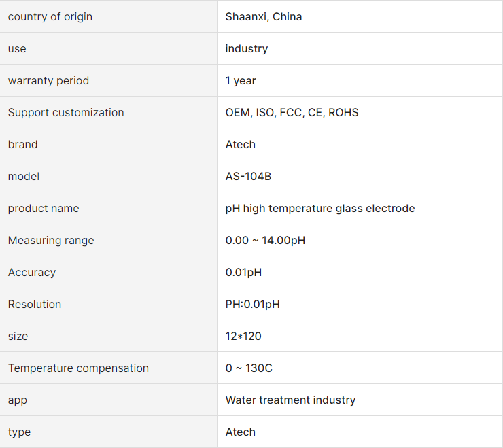This screenshot has width=503, height=448.
Task: Click the Accuracy value '0.01pH'
Action: pos(243,273)
